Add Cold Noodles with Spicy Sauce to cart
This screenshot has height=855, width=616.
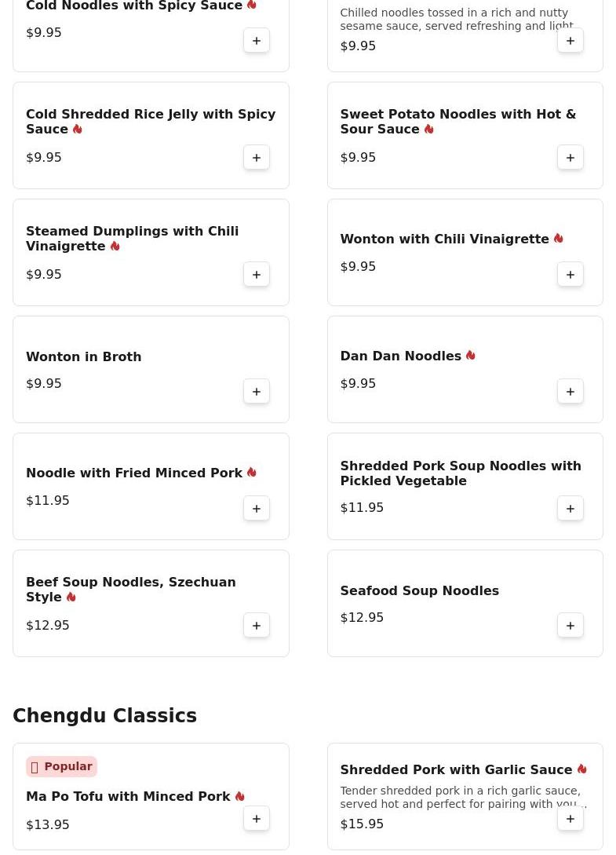click(257, 41)
